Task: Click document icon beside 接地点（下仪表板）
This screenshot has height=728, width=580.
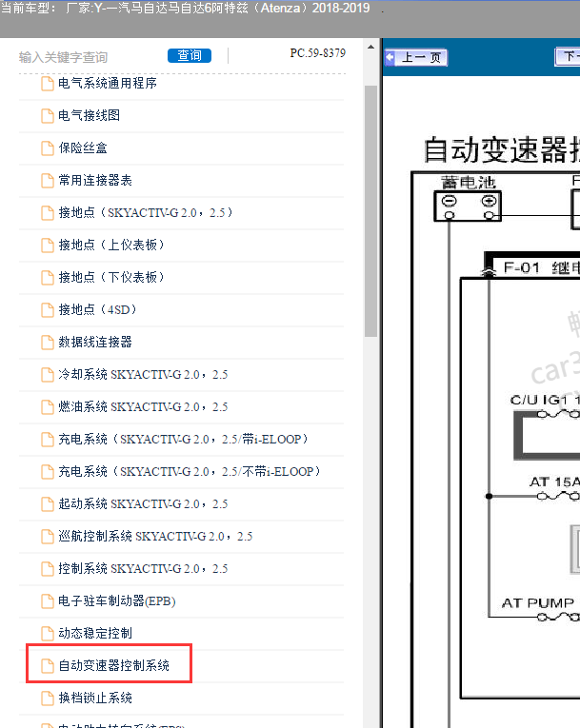Action: coord(48,278)
